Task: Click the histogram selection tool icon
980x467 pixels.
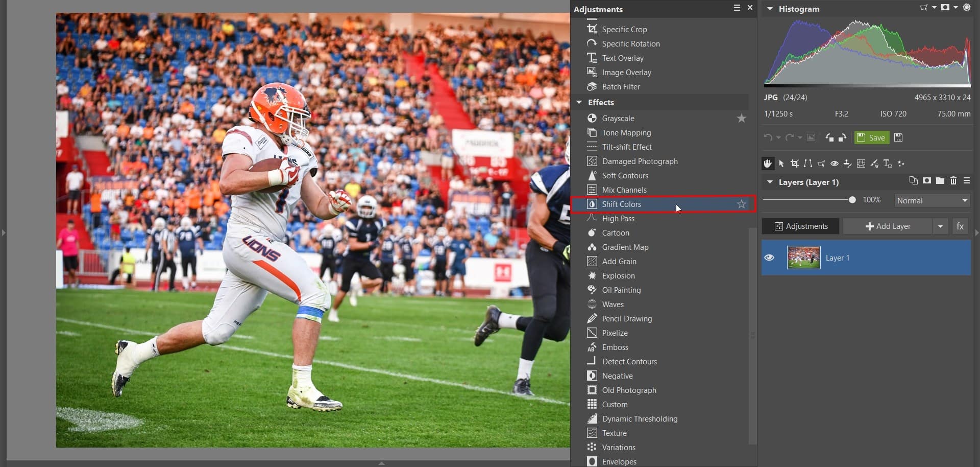Action: tap(924, 8)
